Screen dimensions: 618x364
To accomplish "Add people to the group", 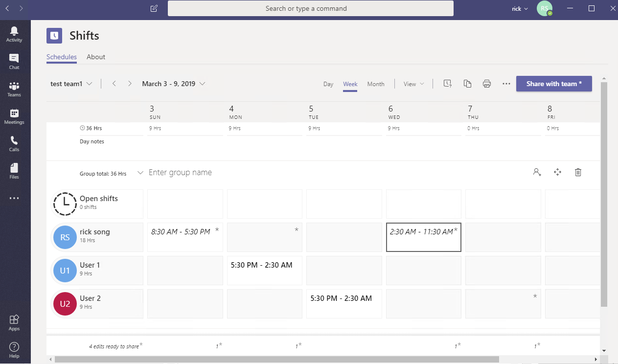I will pos(537,172).
